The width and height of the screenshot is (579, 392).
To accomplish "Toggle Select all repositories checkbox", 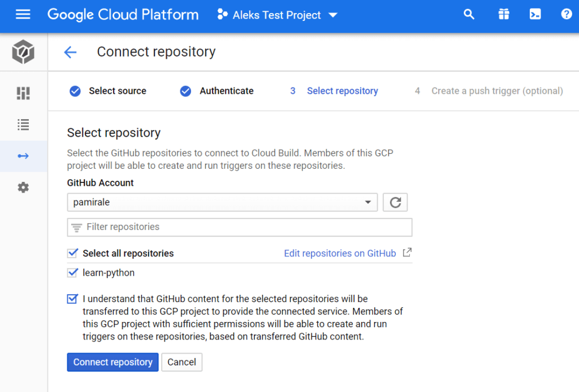I will coord(72,253).
